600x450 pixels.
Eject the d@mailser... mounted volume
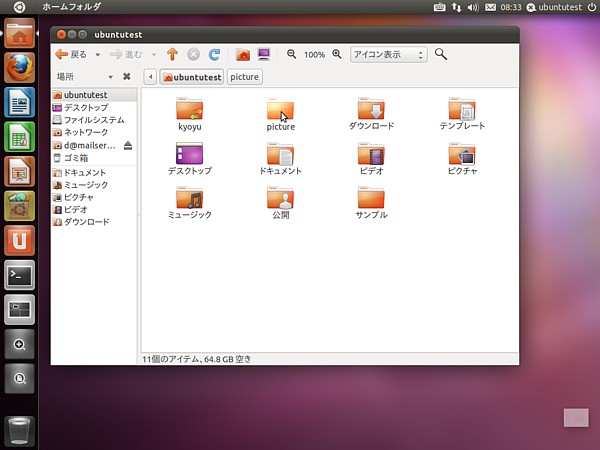(x=127, y=145)
